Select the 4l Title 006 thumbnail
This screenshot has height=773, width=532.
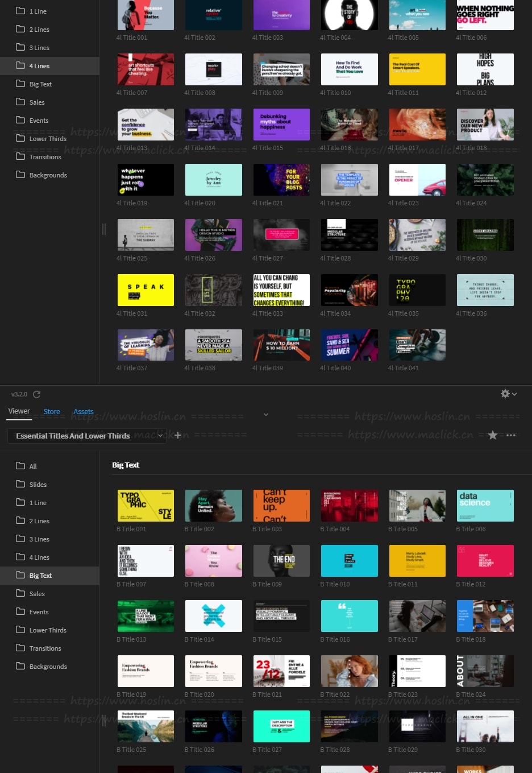[x=485, y=15]
